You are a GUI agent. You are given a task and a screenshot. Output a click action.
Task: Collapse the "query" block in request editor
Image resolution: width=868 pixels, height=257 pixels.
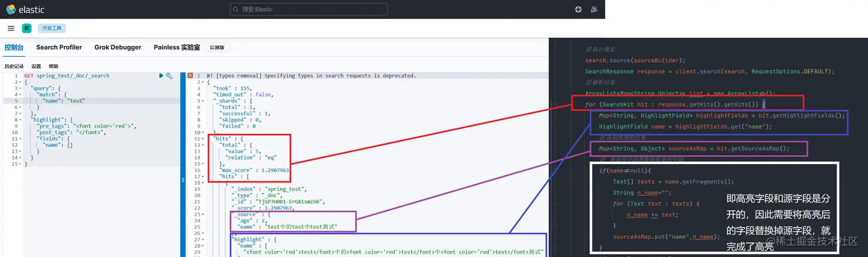point(21,88)
